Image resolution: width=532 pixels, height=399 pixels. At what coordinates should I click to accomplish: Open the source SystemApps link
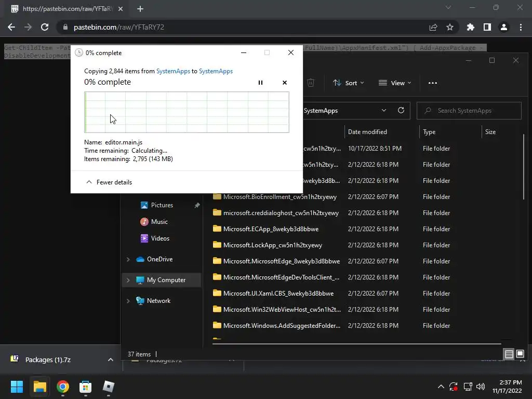click(x=173, y=71)
